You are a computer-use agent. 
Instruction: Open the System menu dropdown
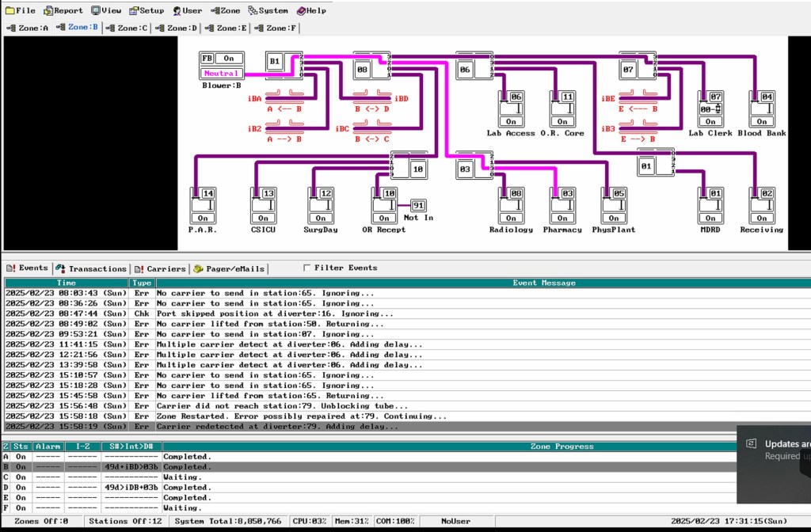click(268, 10)
